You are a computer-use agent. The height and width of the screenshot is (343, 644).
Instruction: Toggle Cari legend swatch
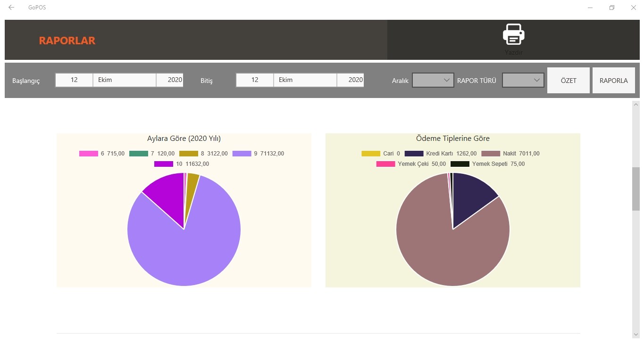[371, 154]
